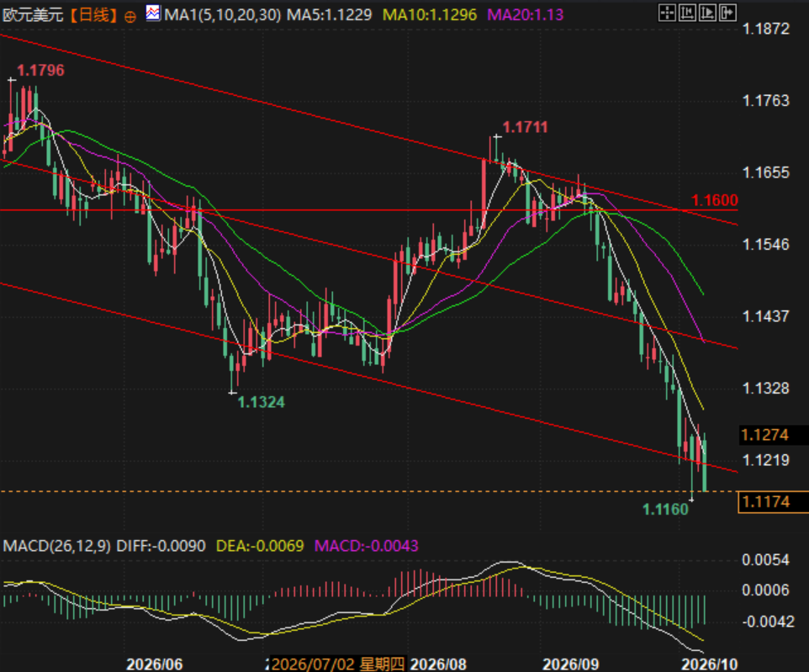Click the 1.1328 price axis label
The width and height of the screenshot is (809, 672).
pyautogui.click(x=766, y=388)
